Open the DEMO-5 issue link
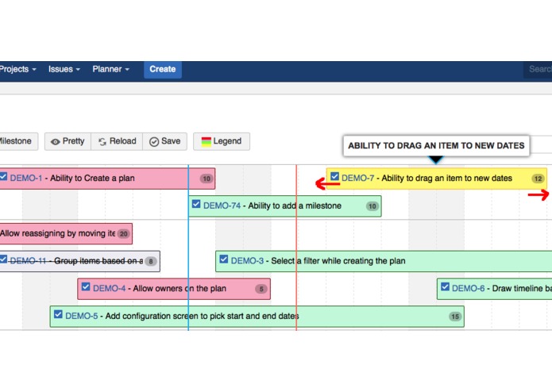This screenshot has height=392, width=552. click(82, 316)
